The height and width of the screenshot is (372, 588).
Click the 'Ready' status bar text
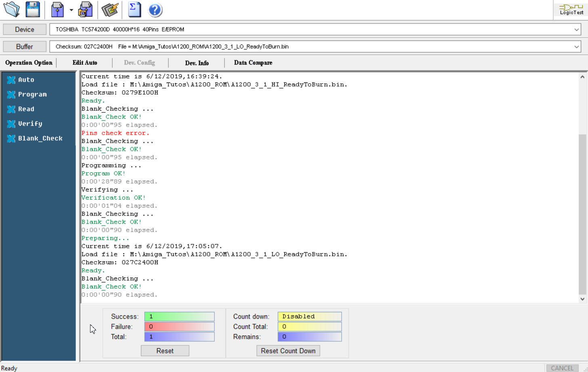pos(9,368)
